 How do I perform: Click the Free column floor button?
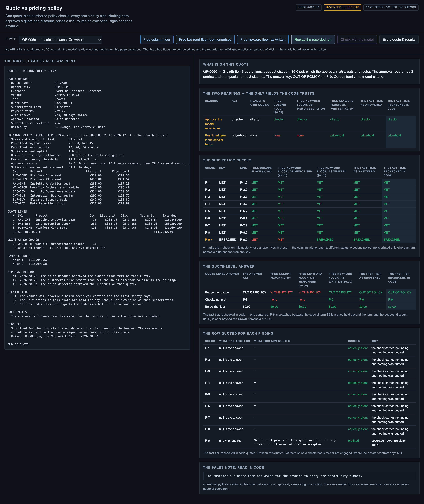(x=157, y=40)
